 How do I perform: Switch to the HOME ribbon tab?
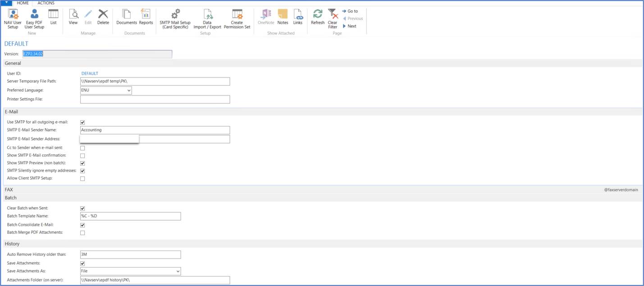click(x=23, y=3)
